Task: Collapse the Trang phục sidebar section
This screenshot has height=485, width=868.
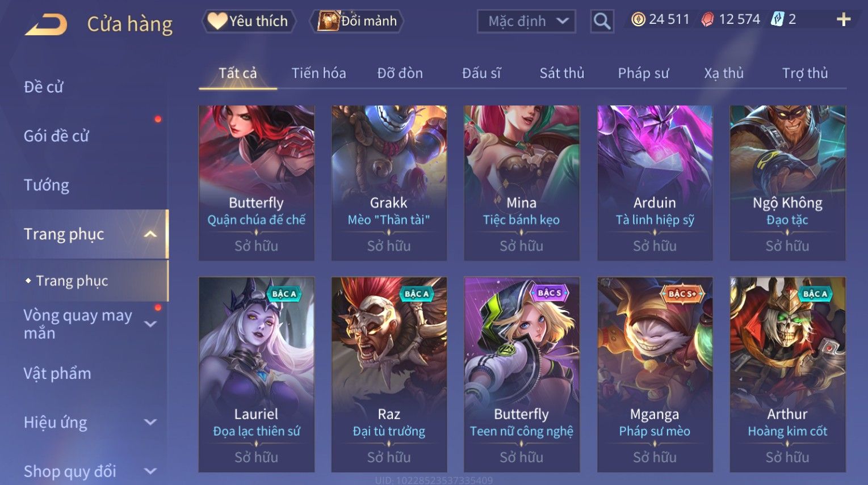Action: coord(150,234)
